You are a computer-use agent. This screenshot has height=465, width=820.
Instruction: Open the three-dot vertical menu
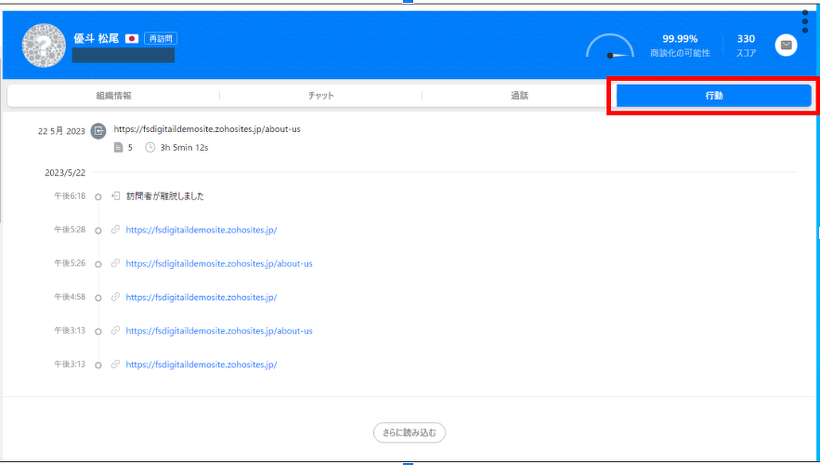[x=805, y=22]
